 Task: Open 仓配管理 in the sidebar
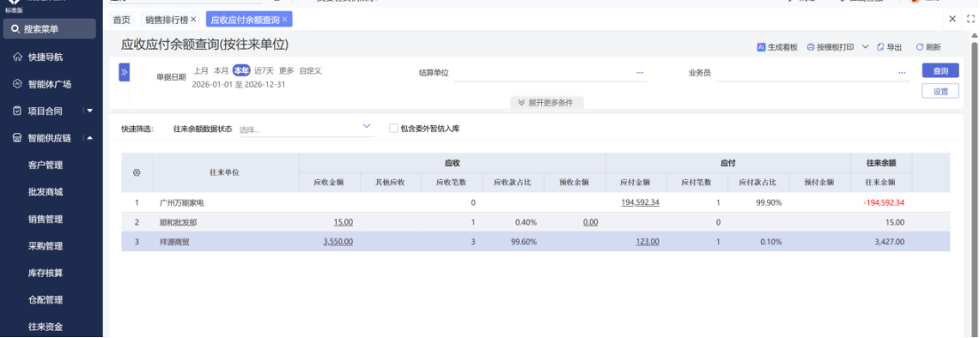tap(45, 300)
